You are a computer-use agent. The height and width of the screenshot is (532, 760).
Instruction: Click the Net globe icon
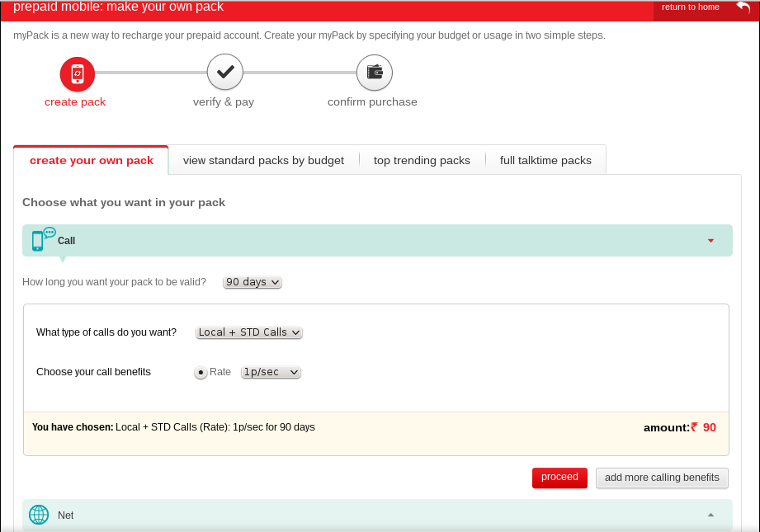(39, 515)
